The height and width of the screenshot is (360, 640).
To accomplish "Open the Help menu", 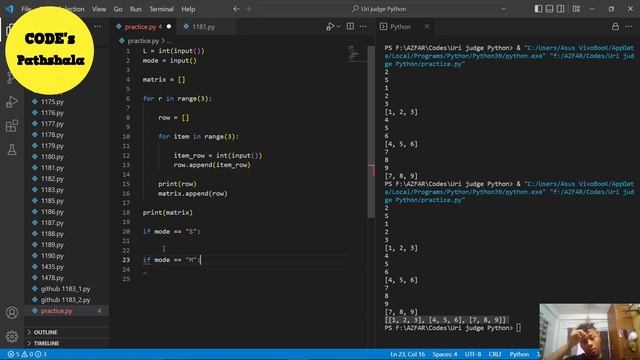I will [188, 9].
